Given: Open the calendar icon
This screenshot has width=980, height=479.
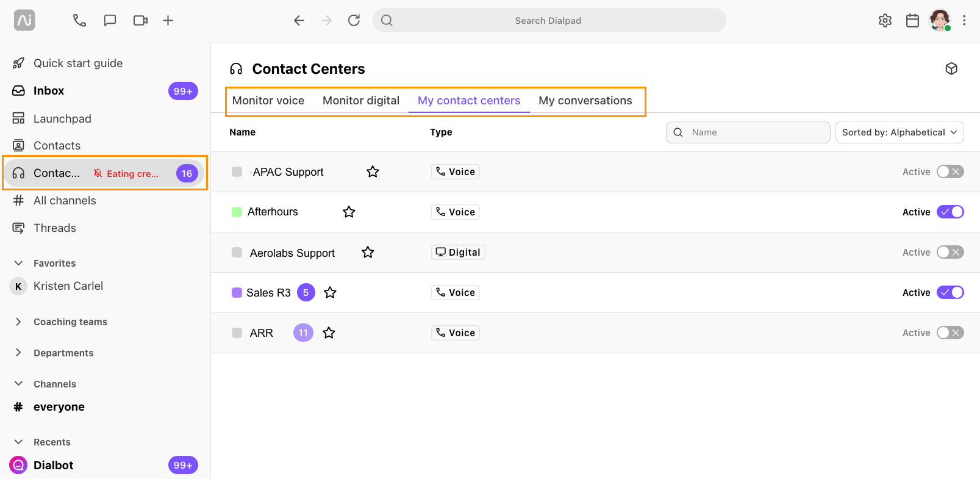Looking at the screenshot, I should 912,20.
